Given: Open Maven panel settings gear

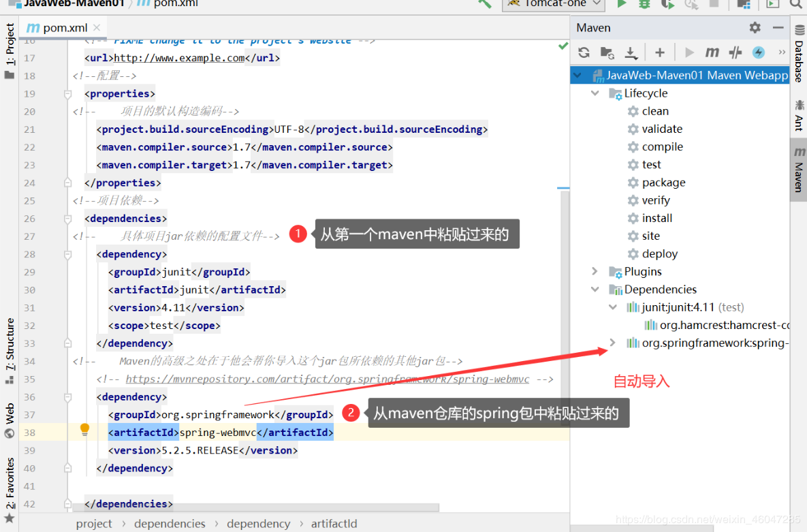Looking at the screenshot, I should pos(755,28).
